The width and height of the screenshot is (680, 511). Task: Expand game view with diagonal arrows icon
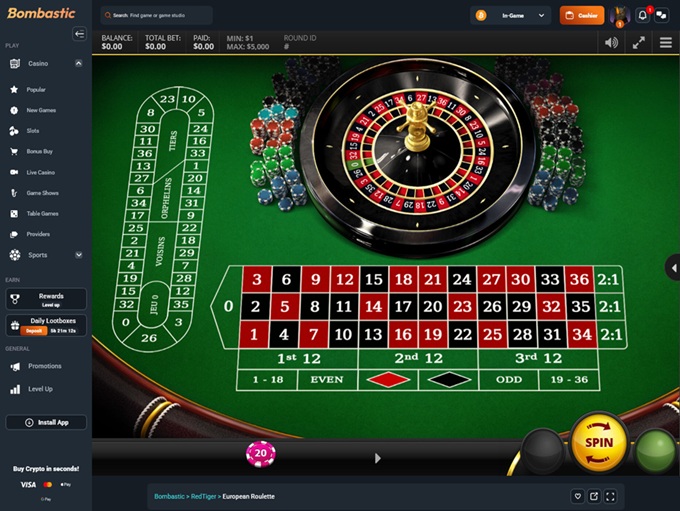point(638,43)
